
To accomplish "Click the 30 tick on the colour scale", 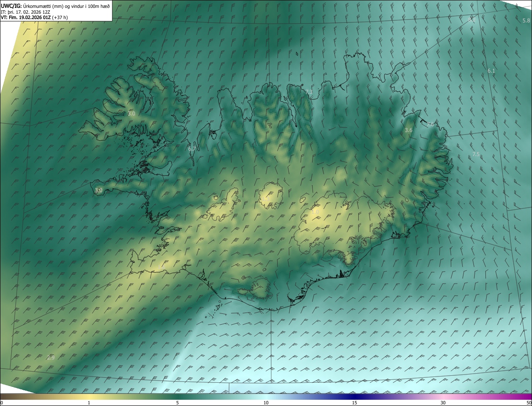I will pyautogui.click(x=443, y=403).
